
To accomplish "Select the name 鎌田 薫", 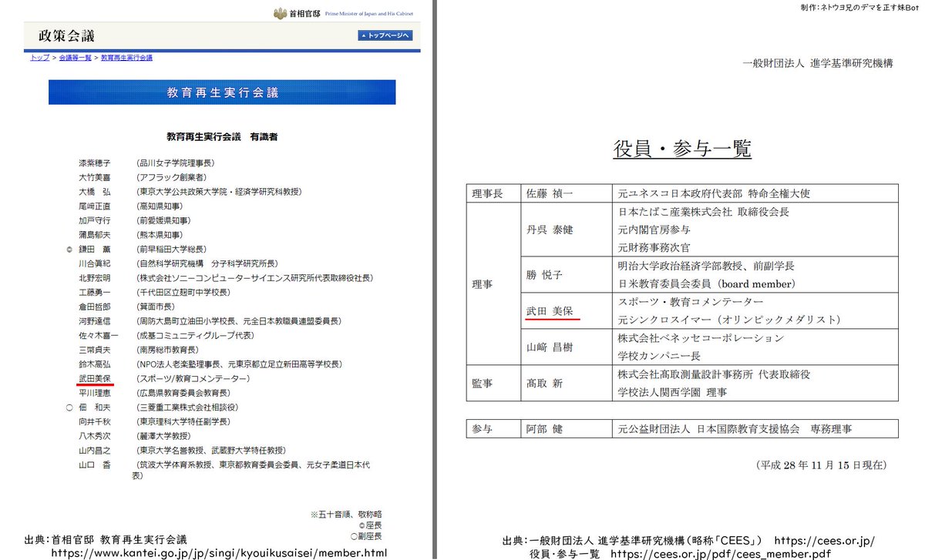I will [x=95, y=250].
